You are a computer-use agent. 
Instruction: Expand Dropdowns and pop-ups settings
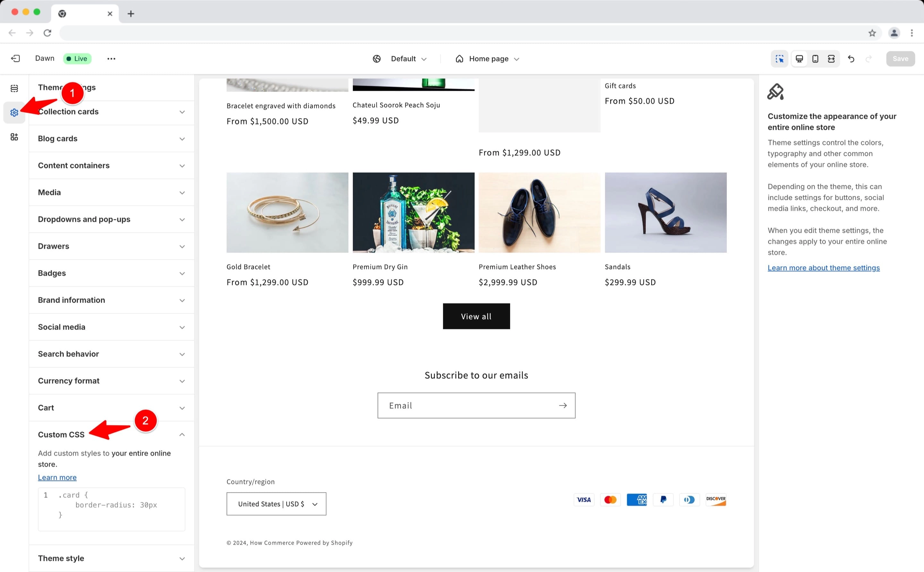[111, 219]
